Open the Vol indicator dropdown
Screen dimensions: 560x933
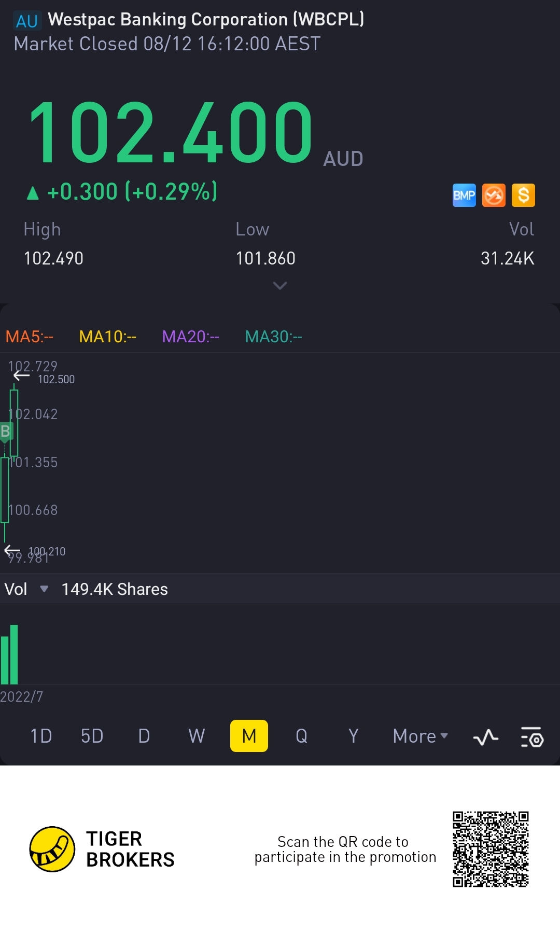[x=26, y=589]
